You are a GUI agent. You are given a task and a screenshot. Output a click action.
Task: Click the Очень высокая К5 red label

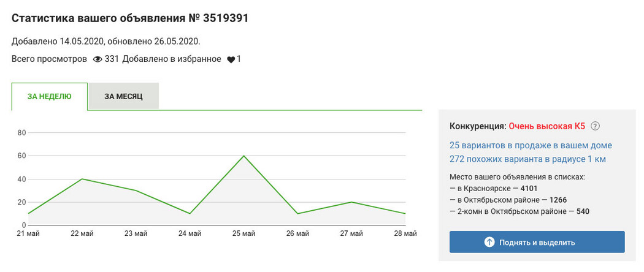click(x=546, y=126)
